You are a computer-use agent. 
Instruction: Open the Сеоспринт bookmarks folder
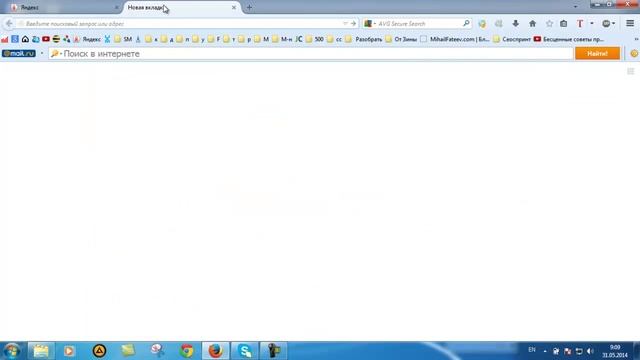tap(512, 39)
